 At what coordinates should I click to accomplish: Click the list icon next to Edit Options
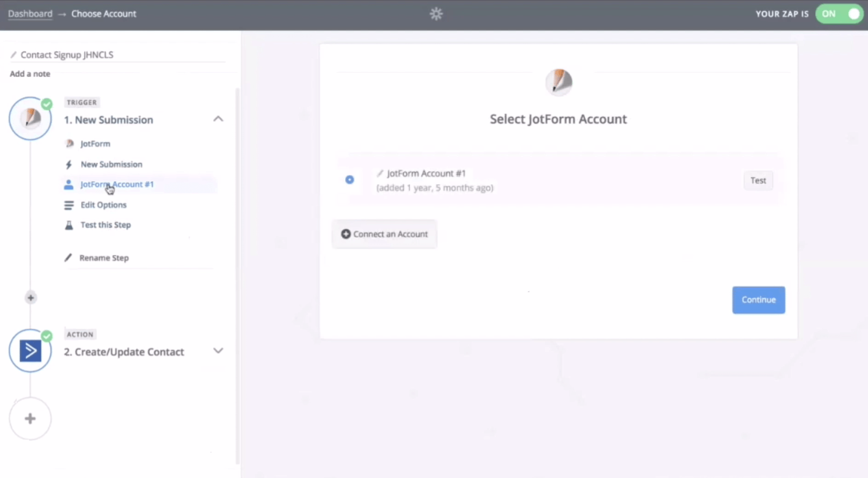pos(69,205)
